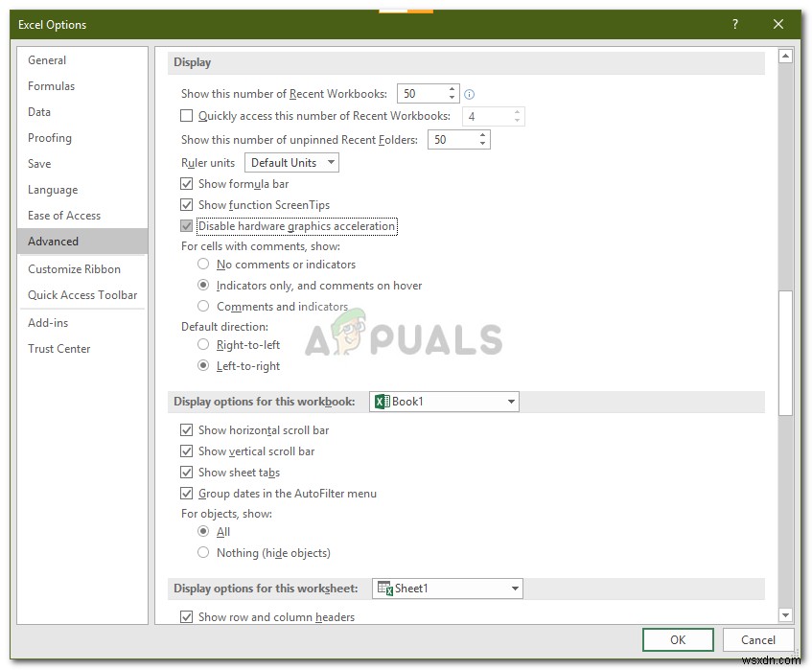Open the Book1 workbook dropdown
The width and height of the screenshot is (812, 670).
[444, 402]
